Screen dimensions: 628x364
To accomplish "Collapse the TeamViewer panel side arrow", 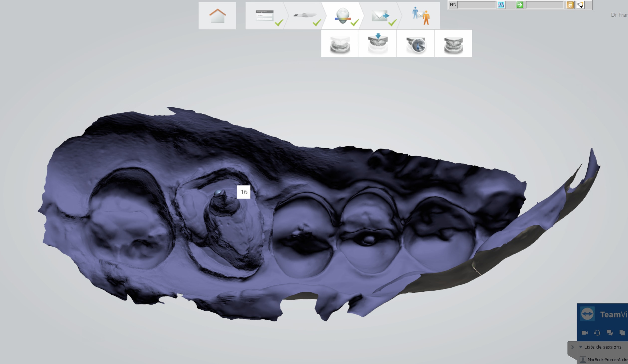I will tap(572, 347).
